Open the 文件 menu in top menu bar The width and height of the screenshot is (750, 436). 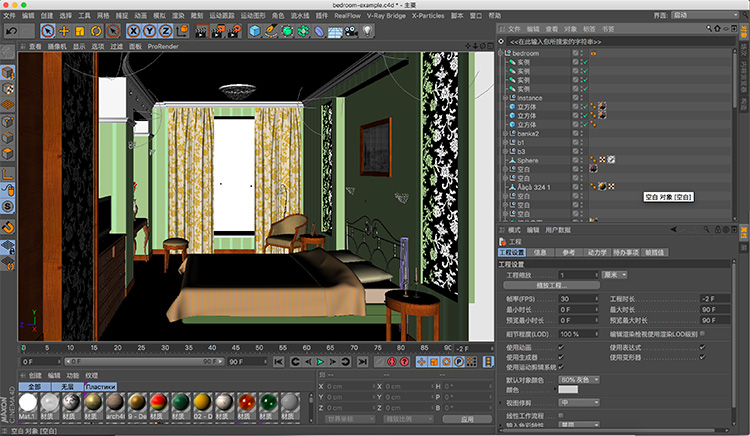tap(9, 16)
